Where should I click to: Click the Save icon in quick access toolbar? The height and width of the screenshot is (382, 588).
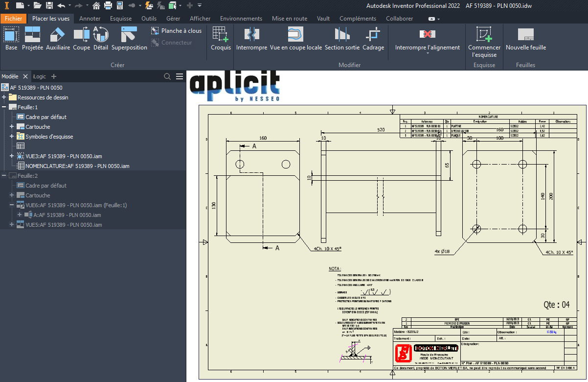click(x=49, y=5)
